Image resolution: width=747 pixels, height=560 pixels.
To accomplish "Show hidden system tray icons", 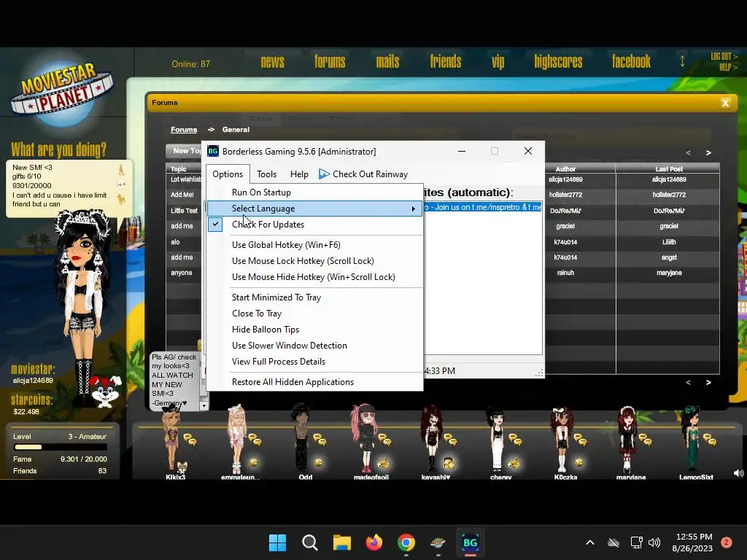I will (x=589, y=542).
